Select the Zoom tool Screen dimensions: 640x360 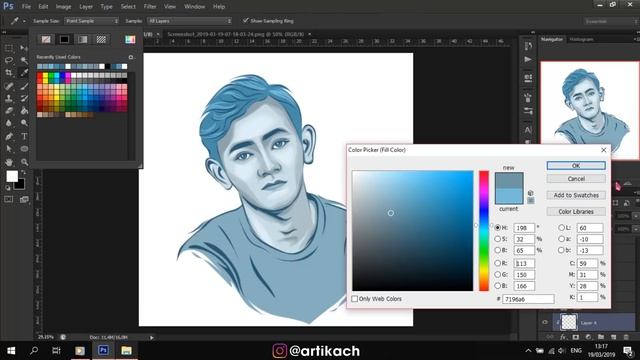point(24,162)
